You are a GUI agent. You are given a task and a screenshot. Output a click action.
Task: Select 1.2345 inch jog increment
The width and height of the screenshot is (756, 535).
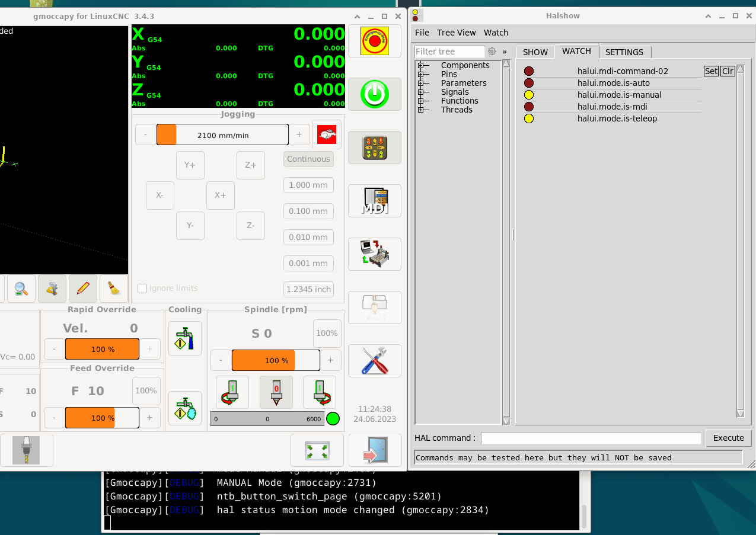[308, 290]
